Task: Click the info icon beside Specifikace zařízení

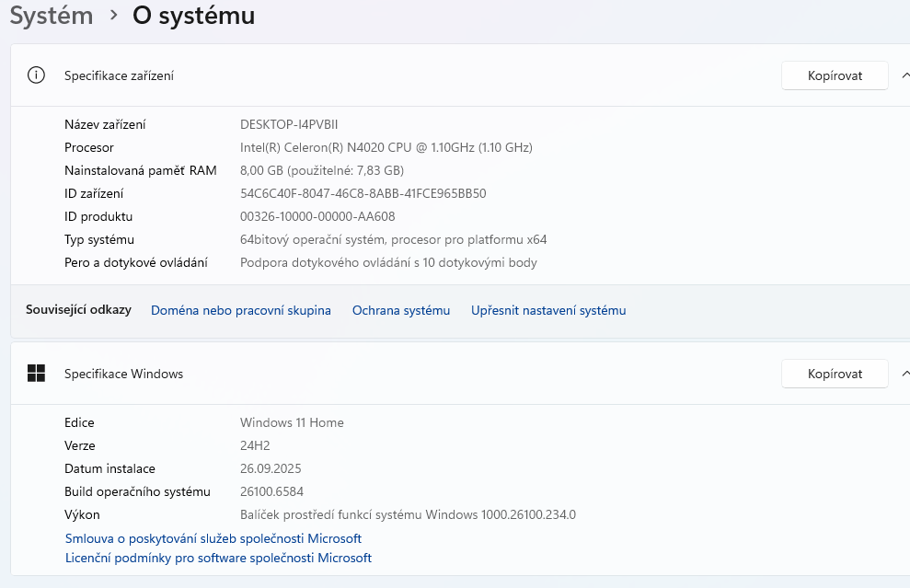Action: (x=36, y=75)
